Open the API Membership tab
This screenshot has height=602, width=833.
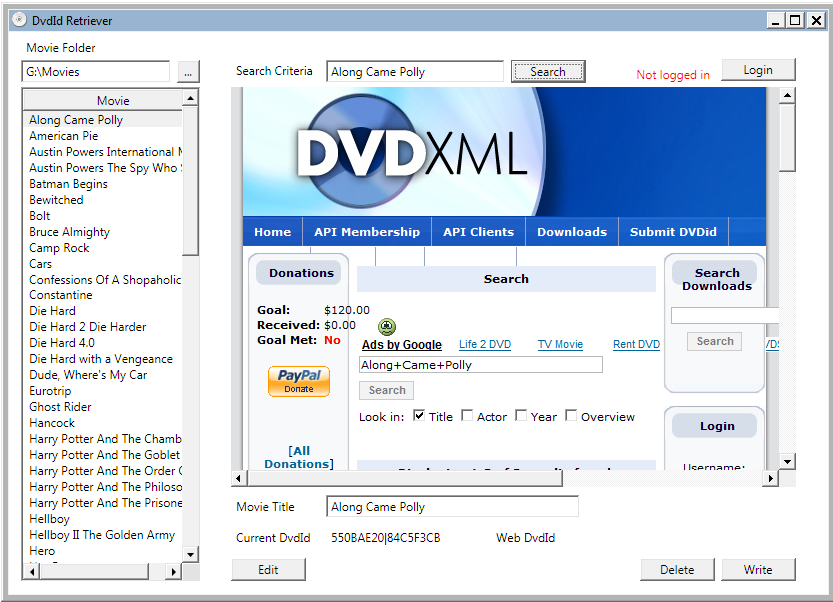pyautogui.click(x=367, y=232)
